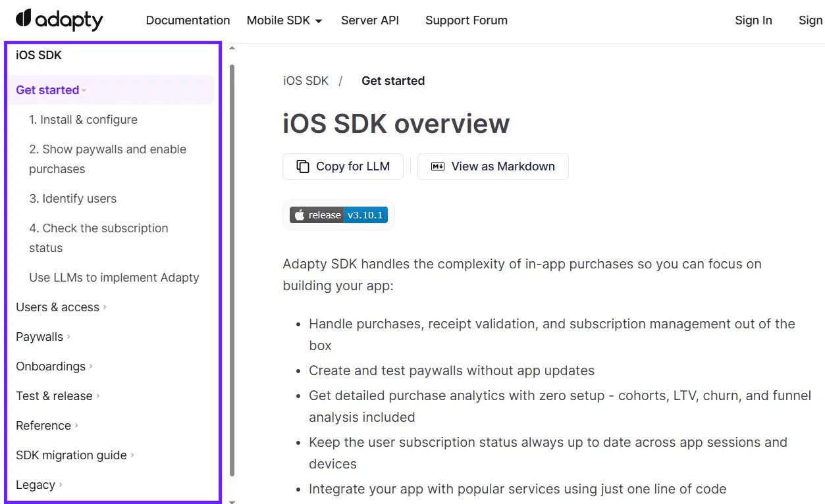Go to the Support Forum
Image resolution: width=825 pixels, height=504 pixels.
pyautogui.click(x=466, y=20)
